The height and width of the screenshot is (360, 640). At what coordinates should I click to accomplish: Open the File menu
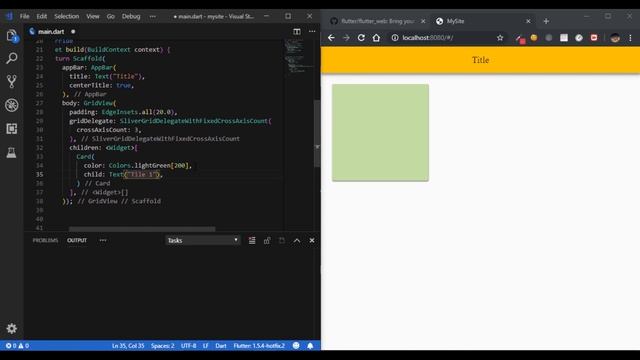tap(24, 16)
